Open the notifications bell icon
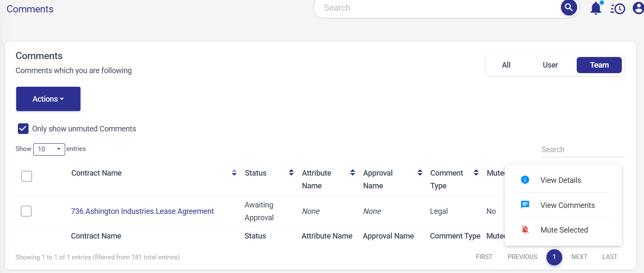The width and height of the screenshot is (644, 273). [595, 9]
